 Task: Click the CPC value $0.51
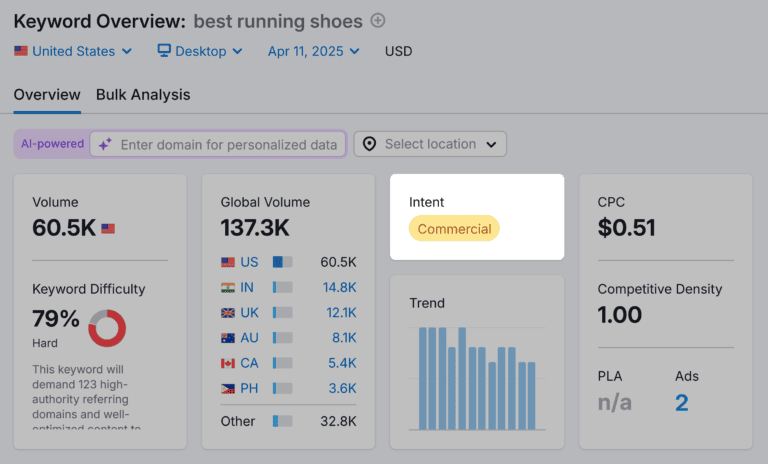pos(626,228)
